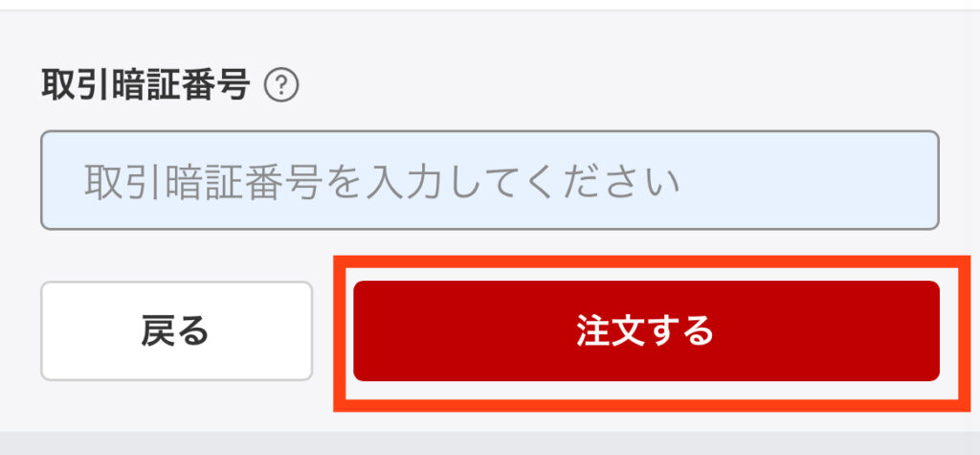Click the placeholder text in PIN field
The height and width of the screenshot is (455, 980).
(x=382, y=181)
